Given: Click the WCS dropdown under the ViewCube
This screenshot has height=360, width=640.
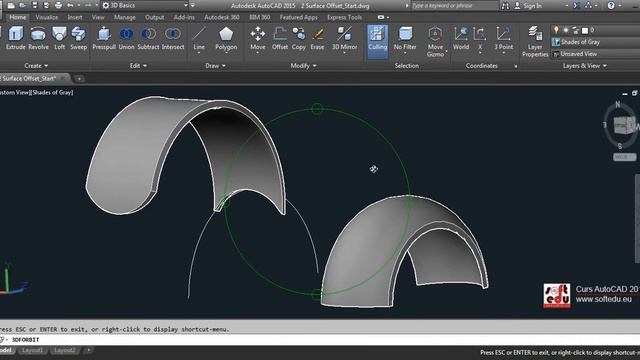Looking at the screenshot, I should [624, 157].
